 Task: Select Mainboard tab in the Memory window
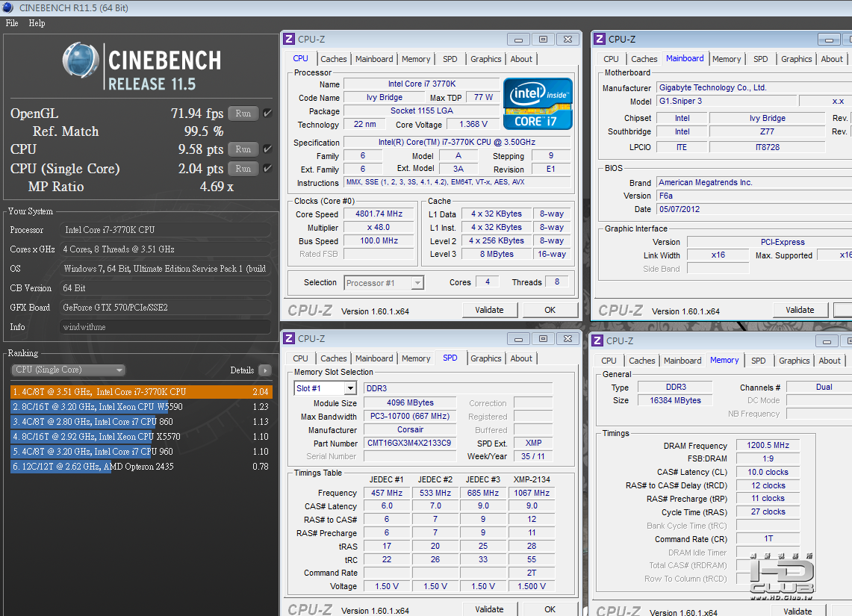pos(682,360)
